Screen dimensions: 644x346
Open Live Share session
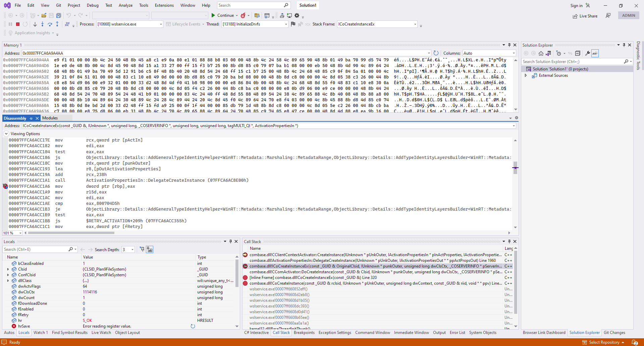click(x=585, y=16)
